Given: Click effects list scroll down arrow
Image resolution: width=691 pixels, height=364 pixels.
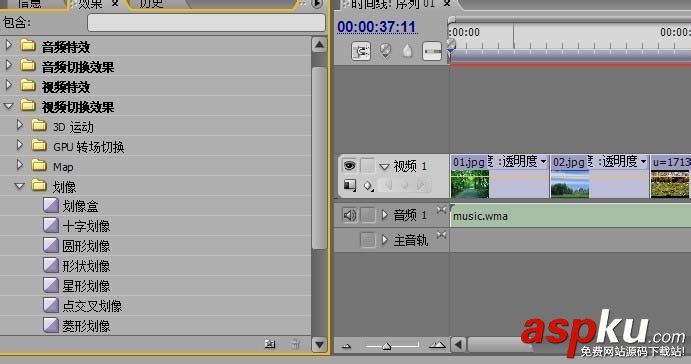Looking at the screenshot, I should tap(319, 344).
